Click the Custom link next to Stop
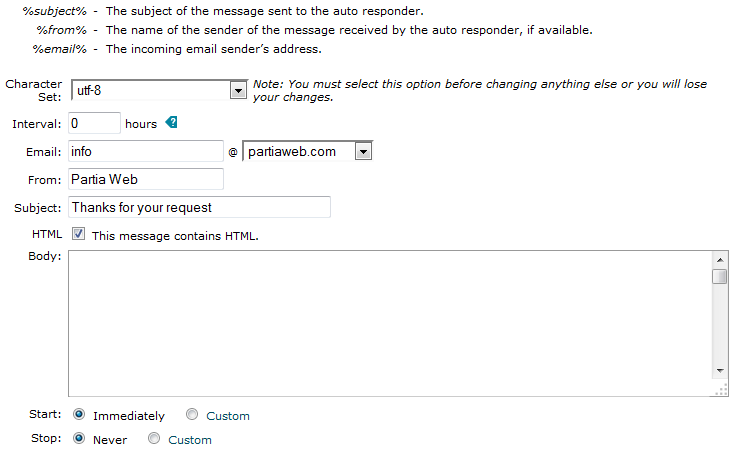The height and width of the screenshot is (460, 733). click(x=190, y=440)
